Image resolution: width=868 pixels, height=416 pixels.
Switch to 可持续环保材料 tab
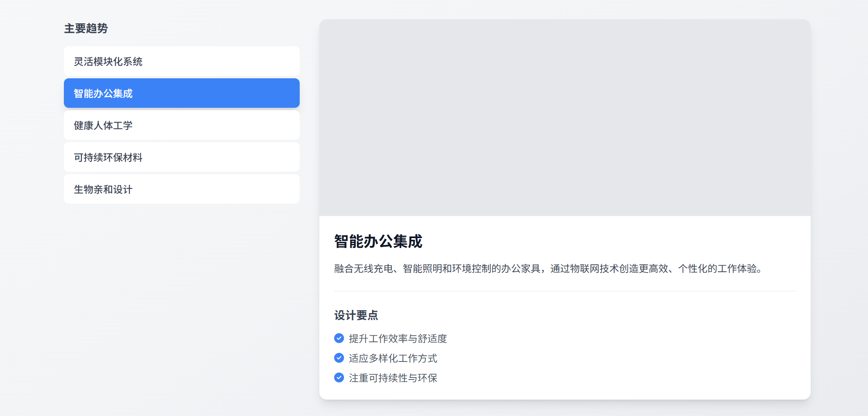182,157
